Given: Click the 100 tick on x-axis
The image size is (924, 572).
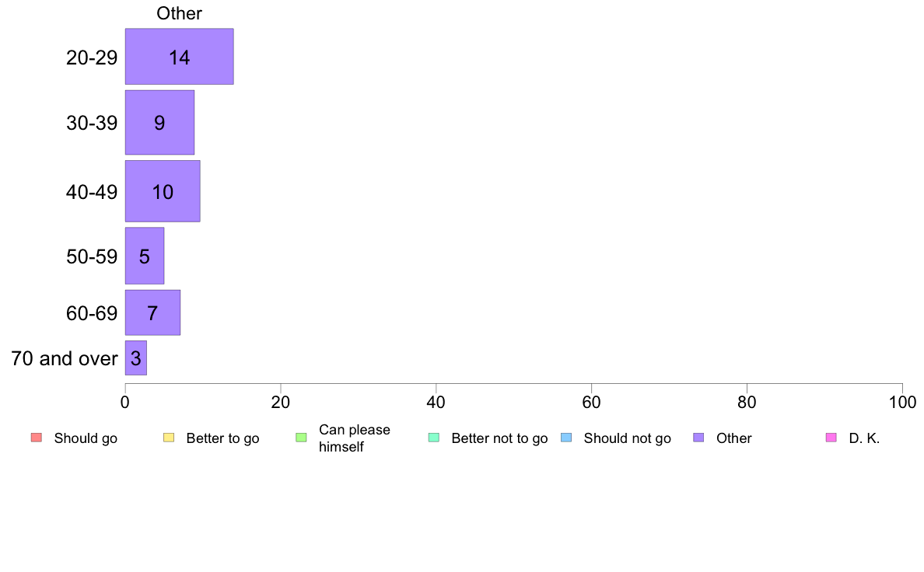Looking at the screenshot, I should tap(902, 403).
